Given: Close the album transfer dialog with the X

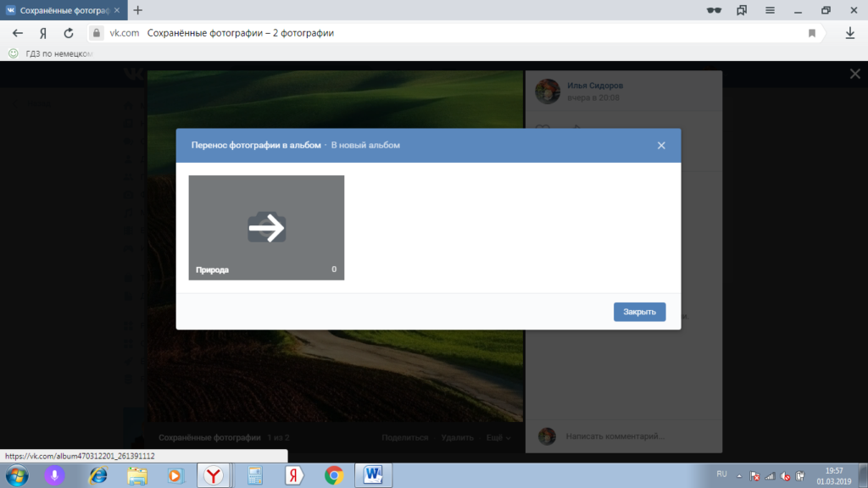Looking at the screenshot, I should (661, 146).
